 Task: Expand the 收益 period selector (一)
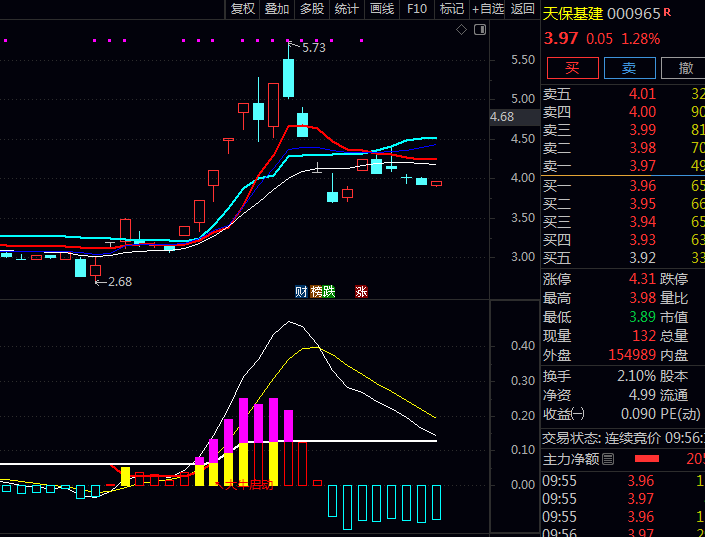pyautogui.click(x=579, y=415)
